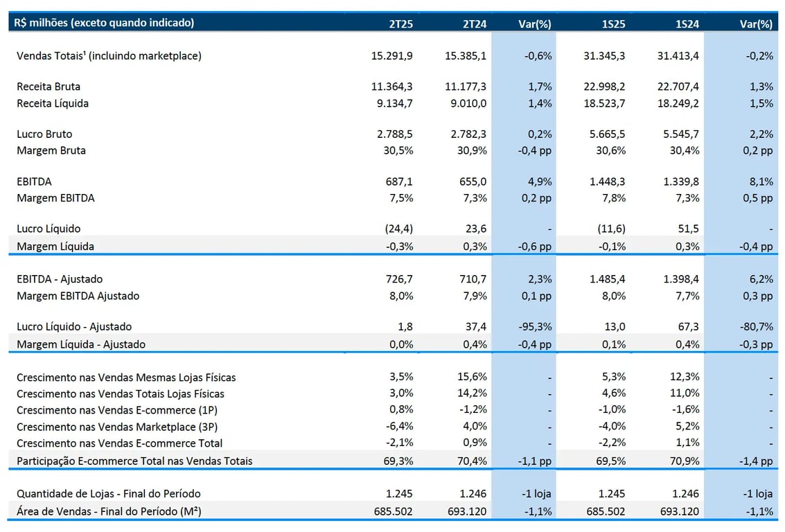Click 'Crescimento nas Vendas Totais Lojas Físicas' label

pos(120,394)
